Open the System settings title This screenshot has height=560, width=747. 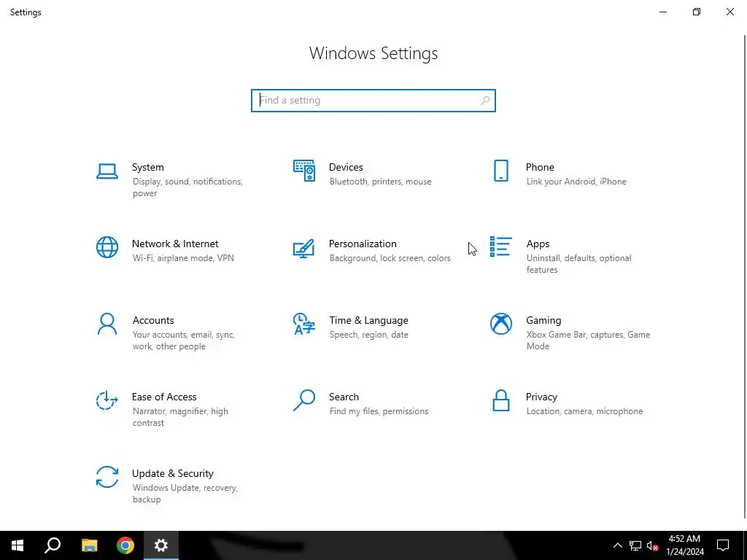click(x=147, y=167)
